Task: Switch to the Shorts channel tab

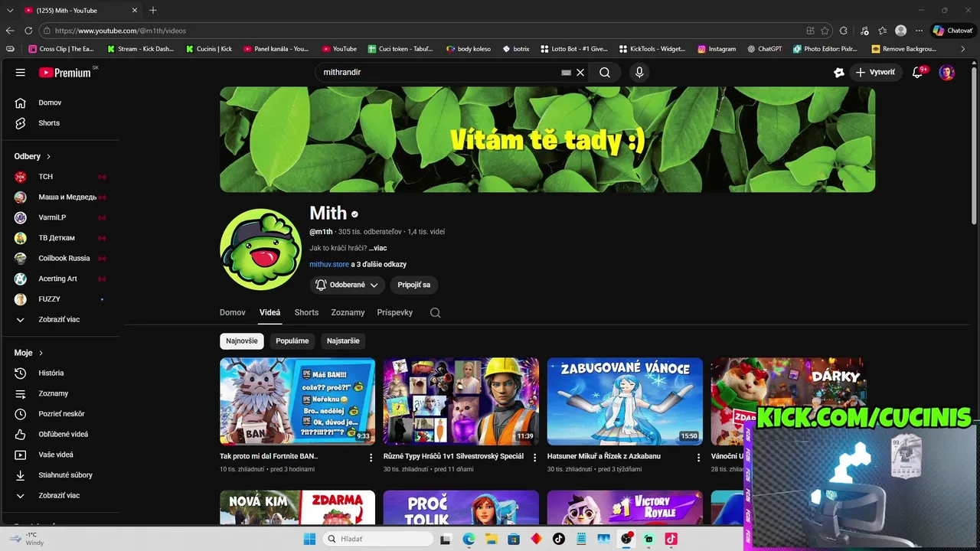Action: (x=306, y=312)
